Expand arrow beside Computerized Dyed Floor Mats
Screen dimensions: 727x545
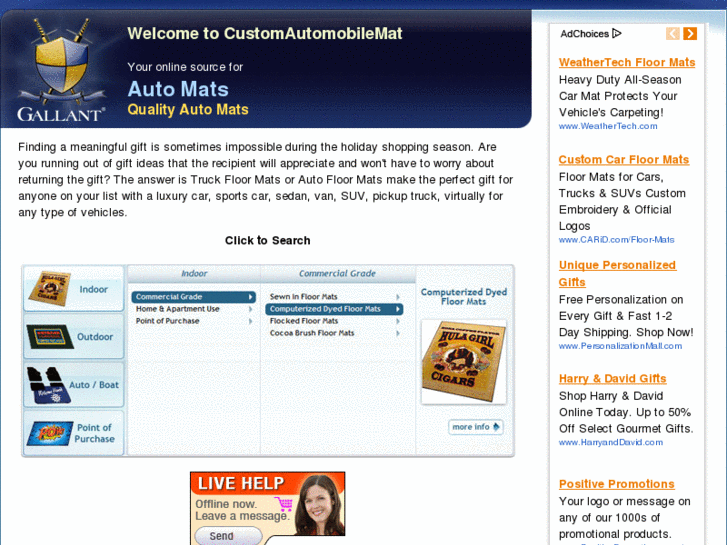point(397,309)
